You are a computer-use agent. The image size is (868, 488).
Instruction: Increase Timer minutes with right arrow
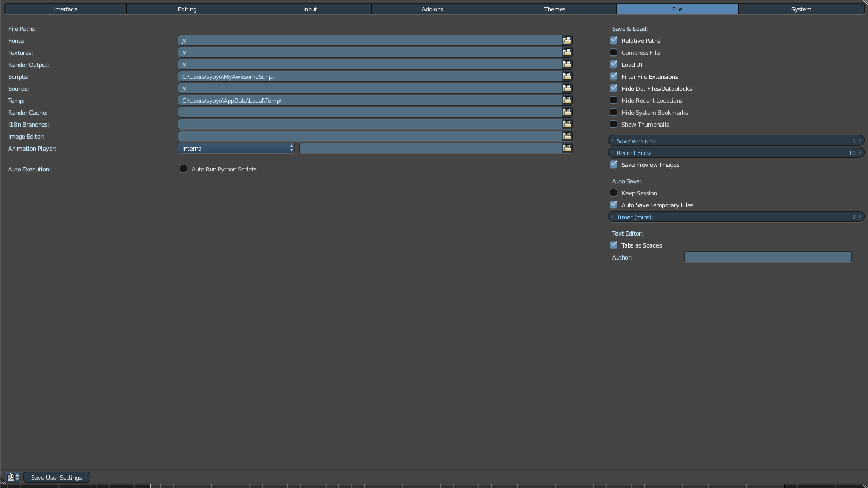[860, 217]
